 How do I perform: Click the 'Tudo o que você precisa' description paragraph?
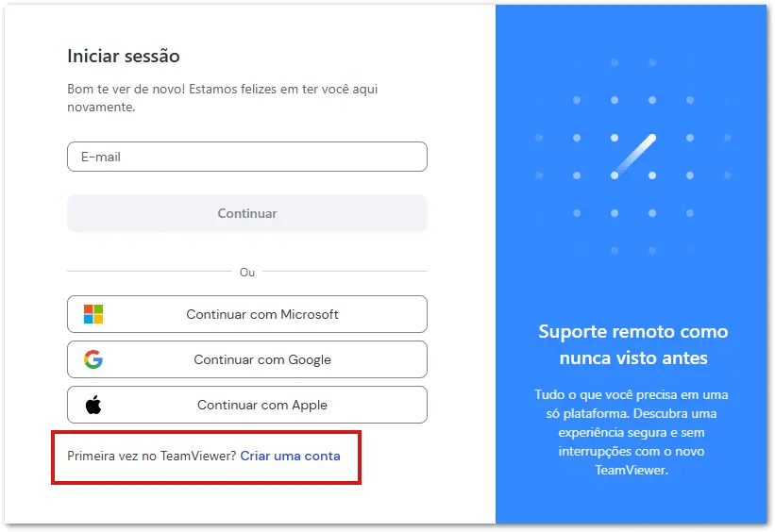632,432
